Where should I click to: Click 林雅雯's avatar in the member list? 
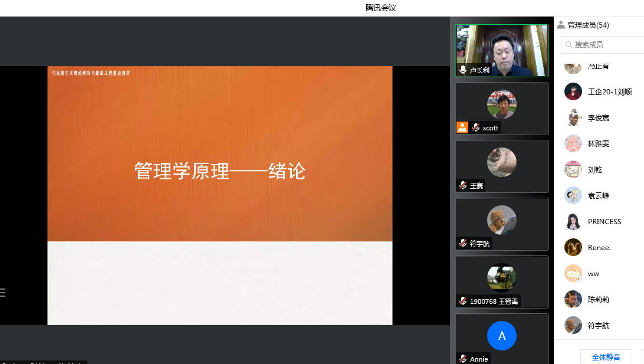pos(573,144)
